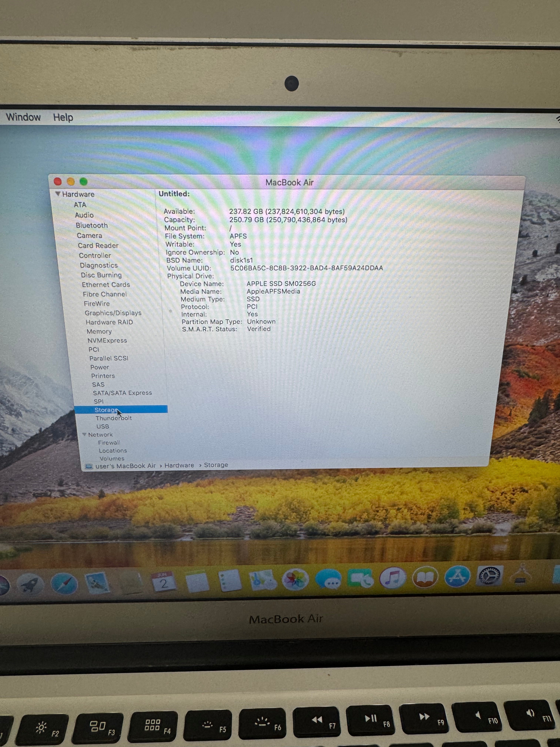Select Hardware RAID in the sidebar
The width and height of the screenshot is (560, 747).
pos(109,322)
